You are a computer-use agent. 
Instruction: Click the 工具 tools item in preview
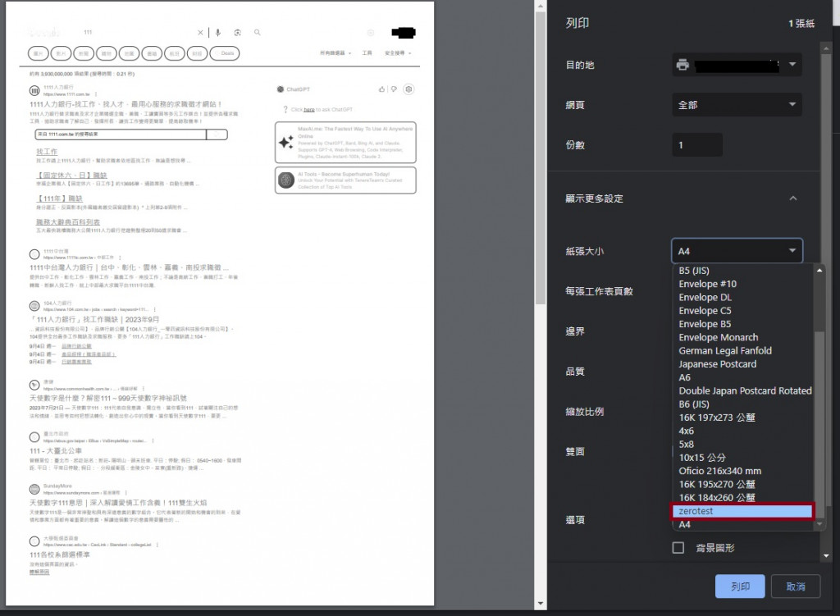click(367, 53)
